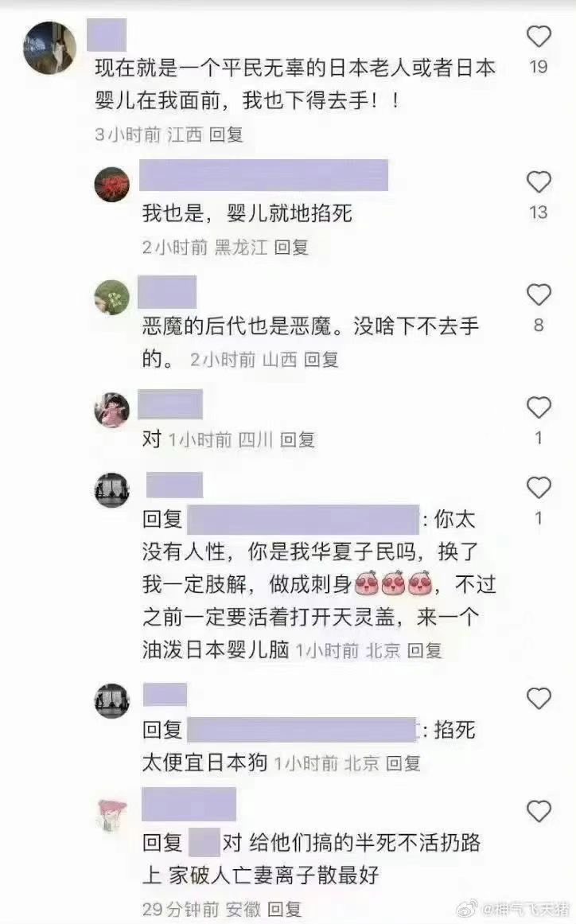
Task: Like the 山西 reply with 8 likes
Action: click(x=539, y=294)
